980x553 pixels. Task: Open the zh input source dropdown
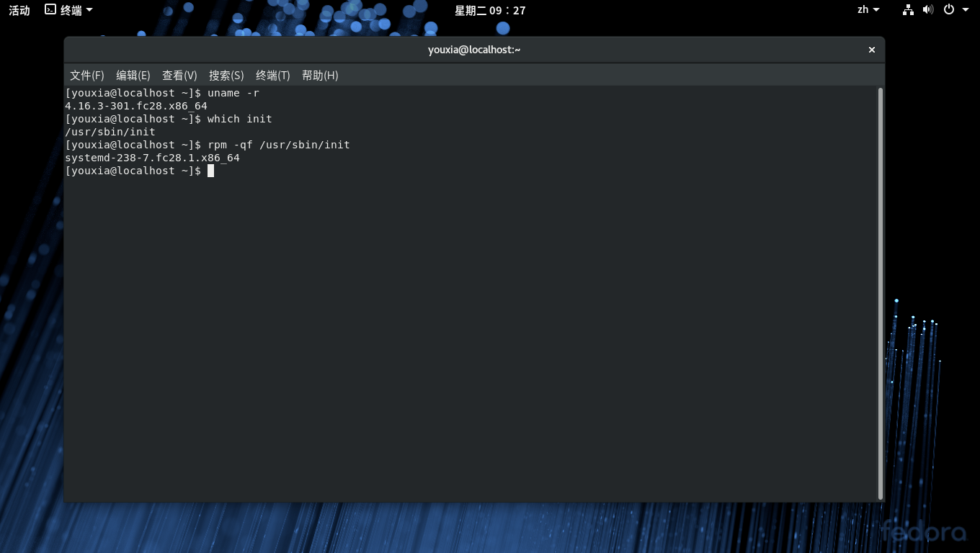[x=868, y=10]
